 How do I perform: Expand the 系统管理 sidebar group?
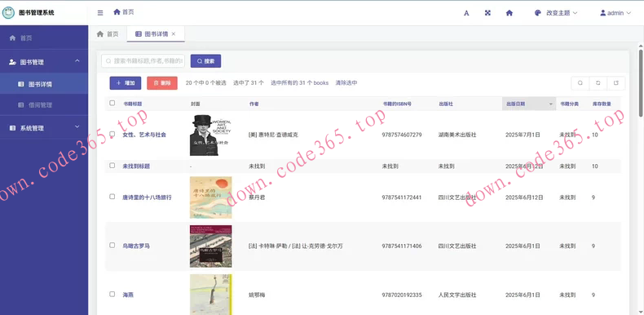coord(44,128)
